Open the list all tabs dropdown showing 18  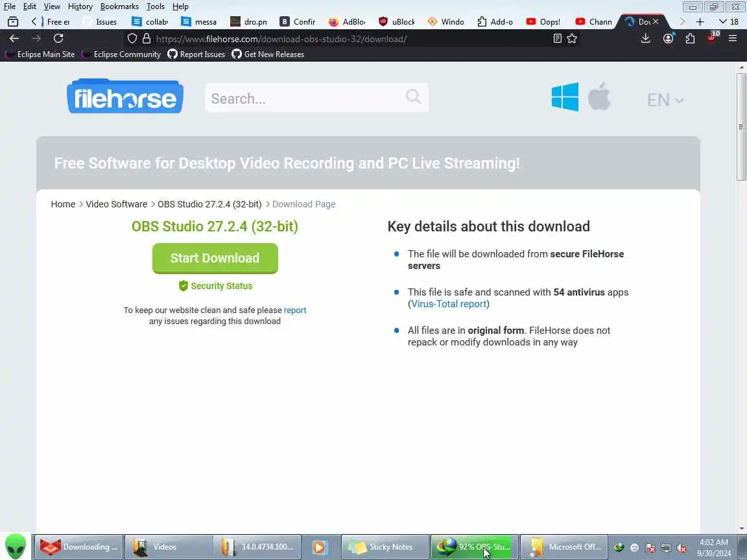pos(728,21)
